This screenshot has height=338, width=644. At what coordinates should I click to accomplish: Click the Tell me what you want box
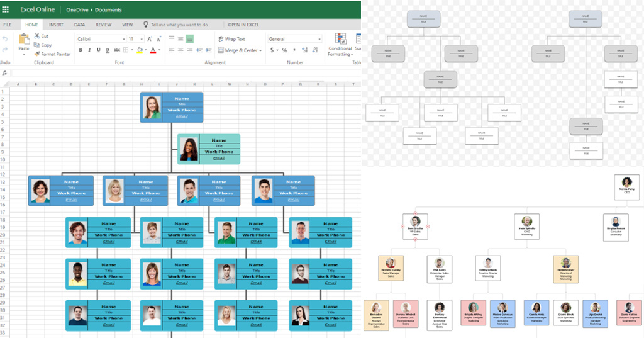[x=179, y=25]
